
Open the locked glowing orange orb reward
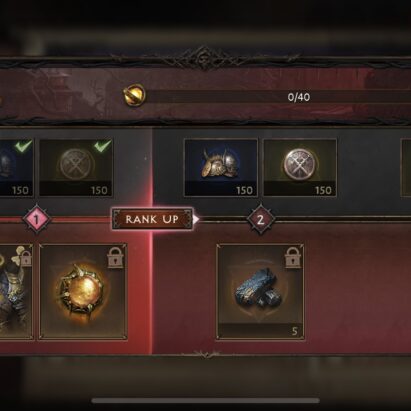coord(83,292)
